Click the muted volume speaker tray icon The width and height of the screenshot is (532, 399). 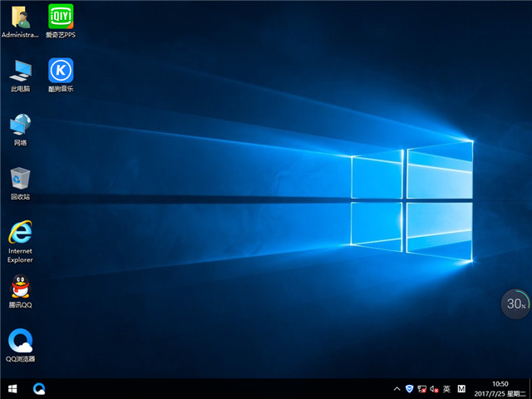(x=434, y=389)
